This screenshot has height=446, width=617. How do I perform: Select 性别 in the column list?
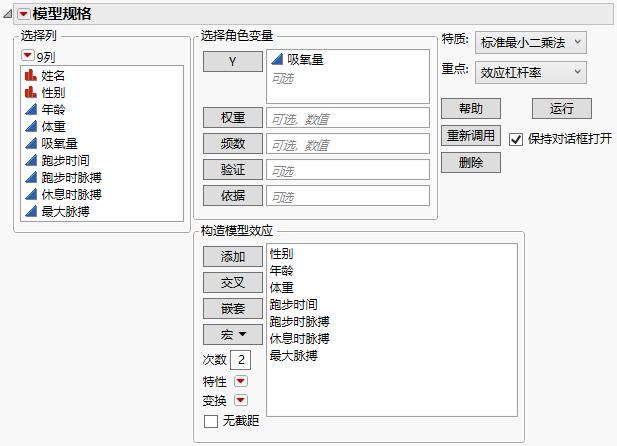click(53, 93)
